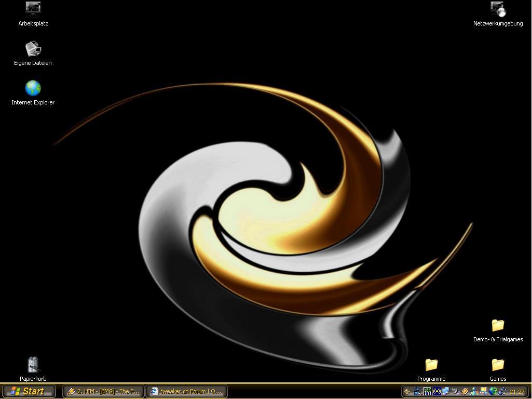Open the Netzwerkumgebung icon

point(498,9)
